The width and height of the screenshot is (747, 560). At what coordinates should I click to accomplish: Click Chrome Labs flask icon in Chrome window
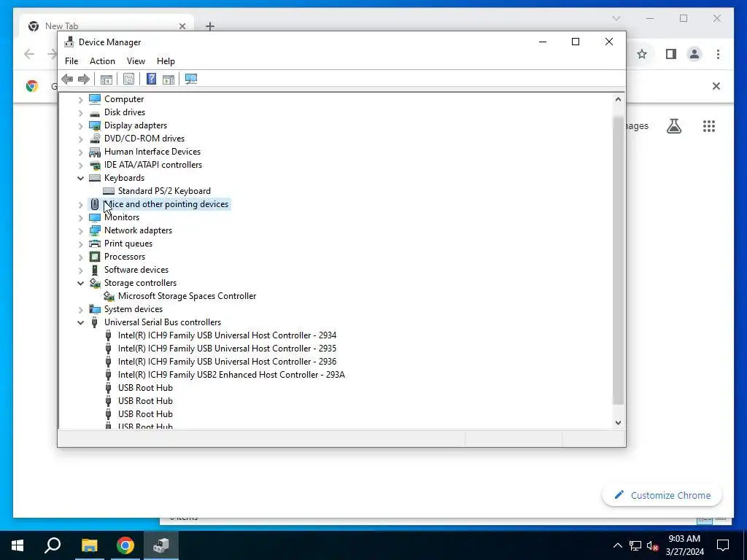tap(673, 126)
